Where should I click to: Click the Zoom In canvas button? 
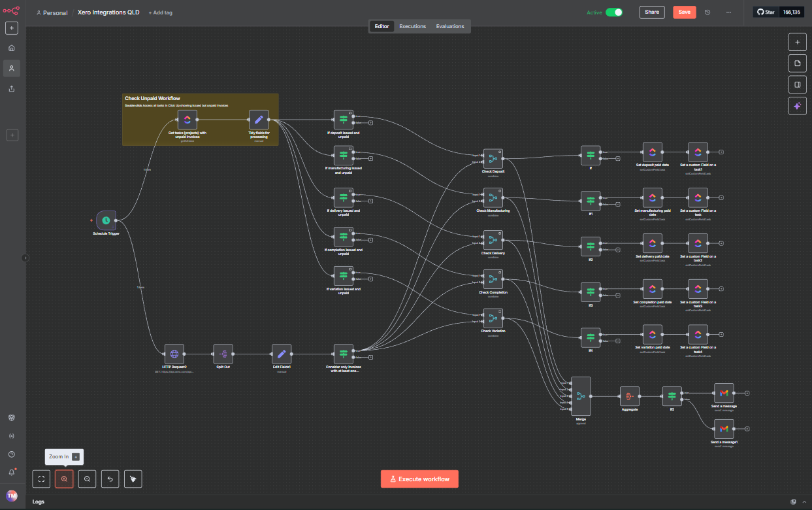(x=64, y=479)
